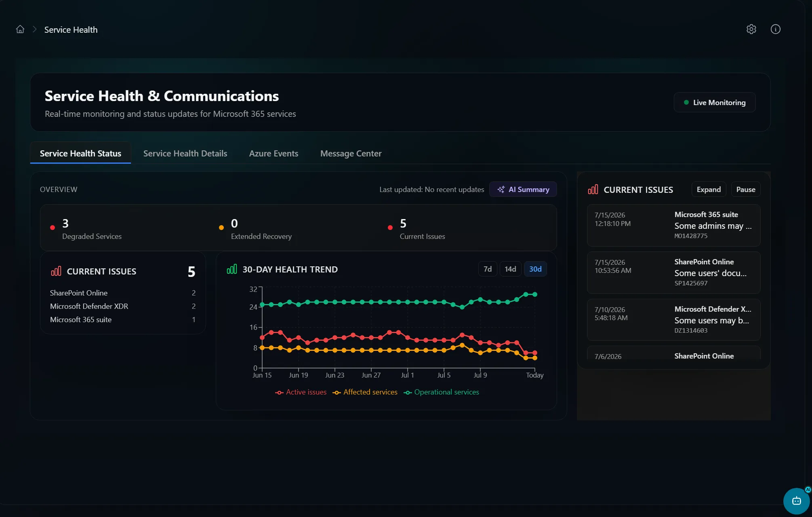
Task: Select the 30d trend range
Action: 535,269
